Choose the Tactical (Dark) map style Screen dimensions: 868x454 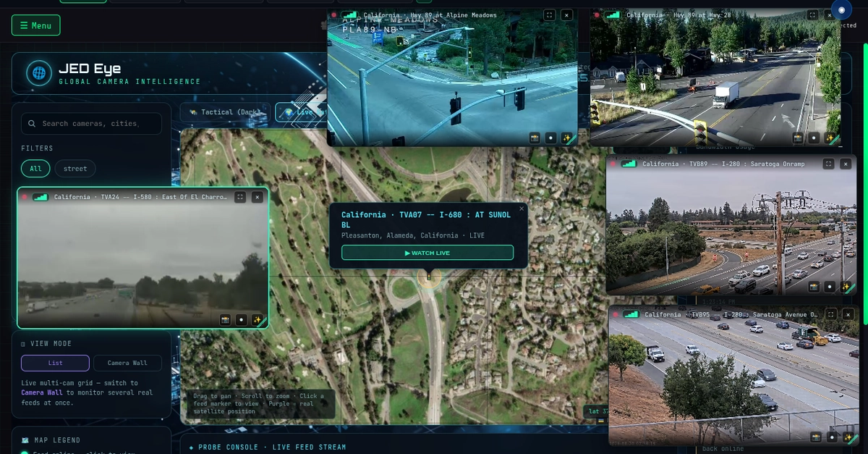tap(226, 112)
